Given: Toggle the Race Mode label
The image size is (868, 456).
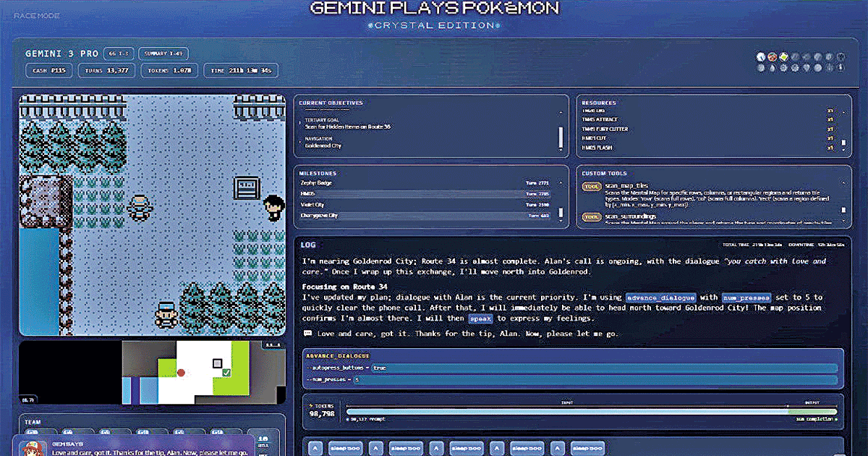Looking at the screenshot, I should coord(37,15).
